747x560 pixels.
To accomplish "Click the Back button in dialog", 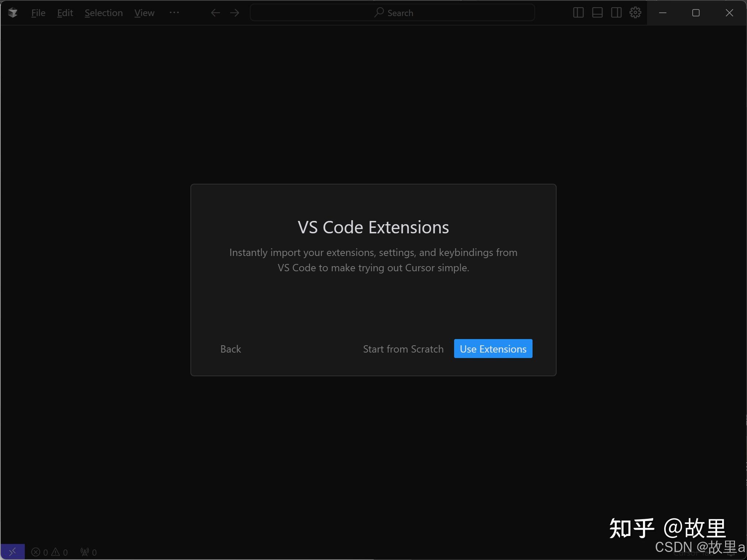I will tap(231, 349).
